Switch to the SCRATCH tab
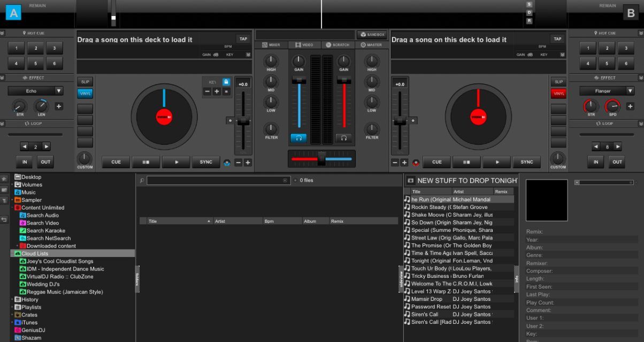644x342 pixels. (x=338, y=45)
